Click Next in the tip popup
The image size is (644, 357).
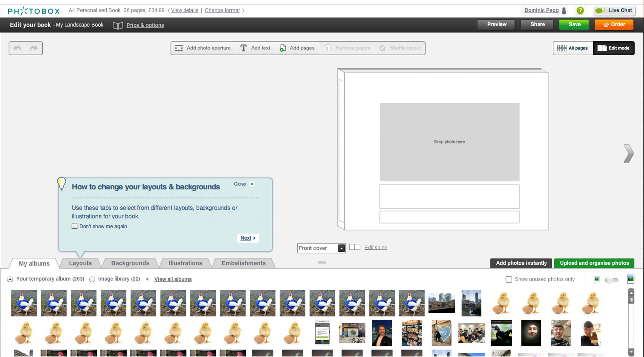(x=248, y=238)
